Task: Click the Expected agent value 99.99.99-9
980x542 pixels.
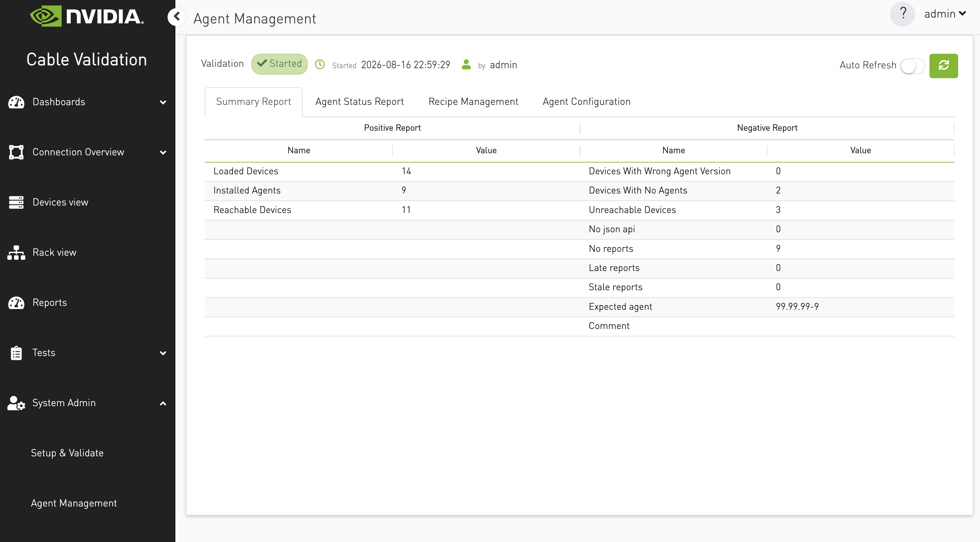Action: pos(797,307)
